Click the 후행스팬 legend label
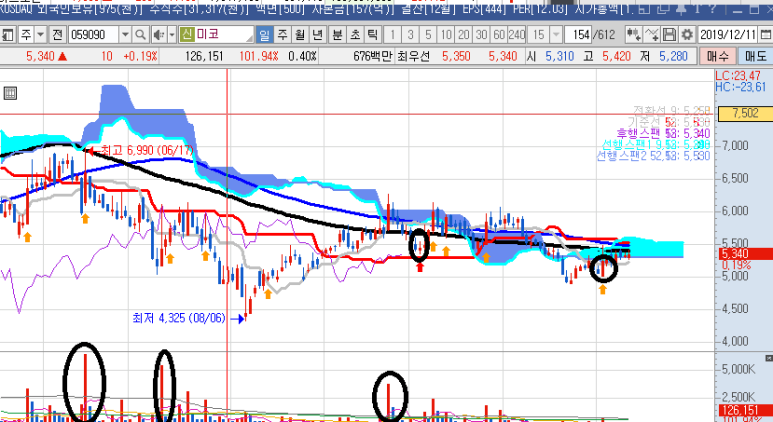This screenshot has height=422, width=773. tap(640, 134)
